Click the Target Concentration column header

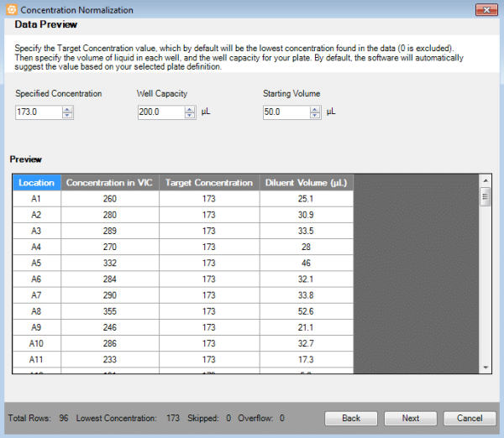[x=209, y=183]
